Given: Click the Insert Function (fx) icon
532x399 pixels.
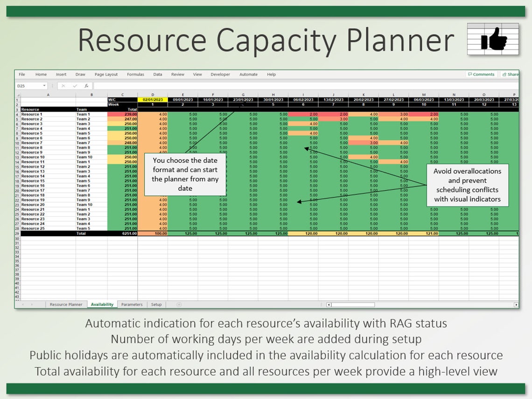Looking at the screenshot, I should pos(87,86).
